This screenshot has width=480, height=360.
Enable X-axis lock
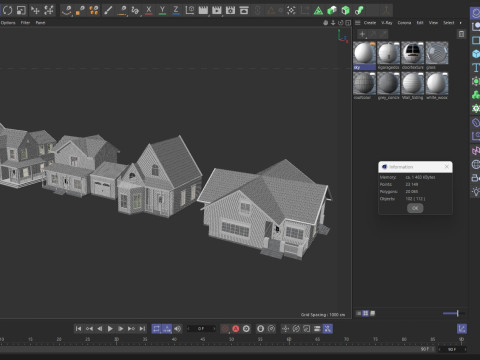tap(149, 10)
